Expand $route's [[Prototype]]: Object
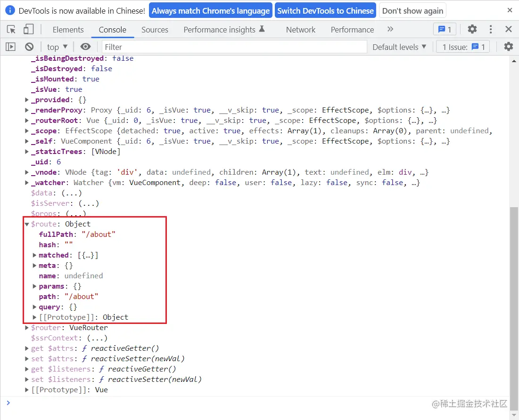This screenshot has width=519, height=420. (34, 317)
